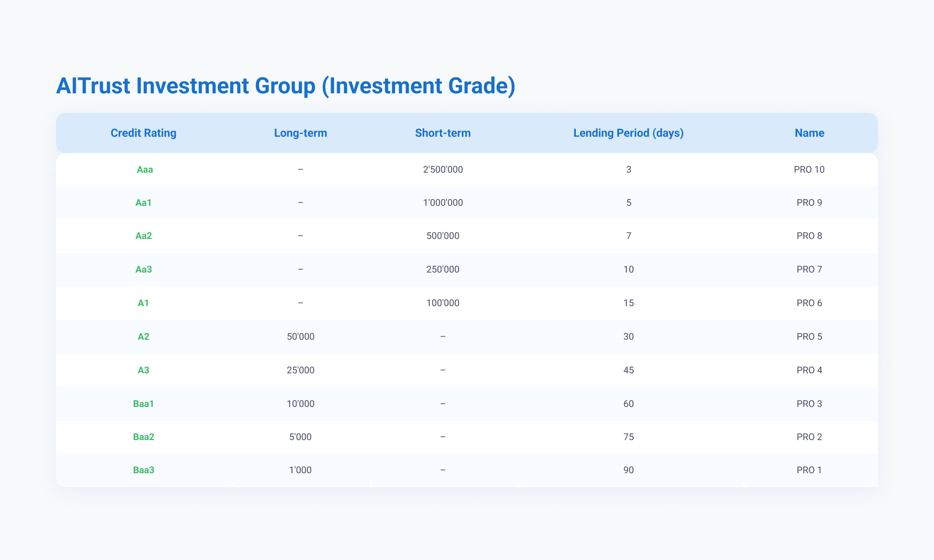Select the A2 credit rating cell
The width and height of the screenshot is (934, 560).
coord(144,336)
